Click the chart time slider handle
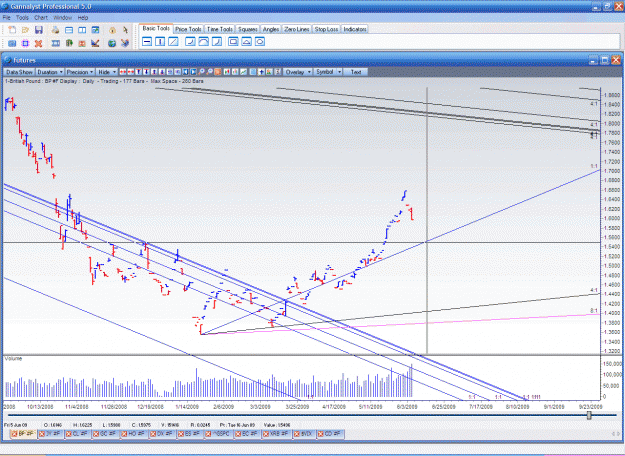625x456 pixels. point(589,415)
